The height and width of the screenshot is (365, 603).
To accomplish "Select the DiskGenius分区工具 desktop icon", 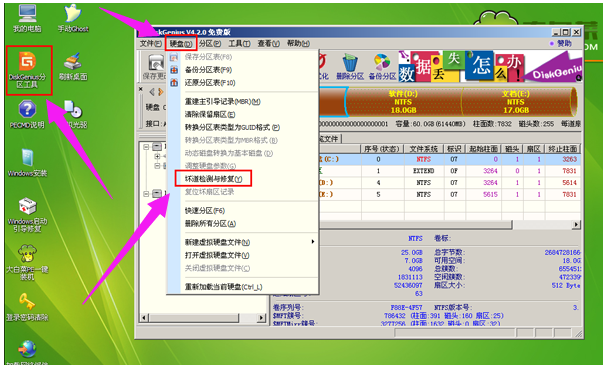I will [x=27, y=69].
